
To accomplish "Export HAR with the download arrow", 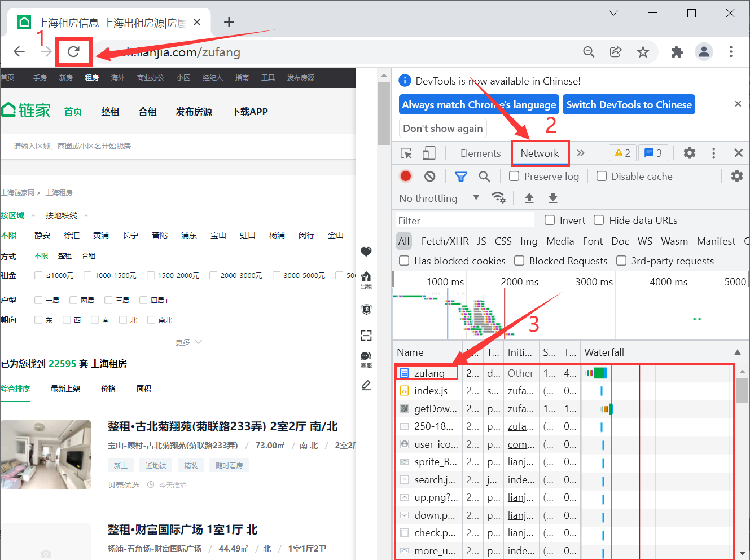I will (553, 197).
